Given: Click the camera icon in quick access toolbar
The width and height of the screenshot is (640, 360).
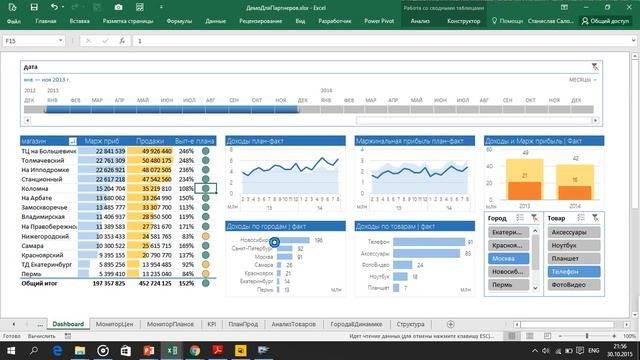Looking at the screenshot, I should tap(118, 7).
